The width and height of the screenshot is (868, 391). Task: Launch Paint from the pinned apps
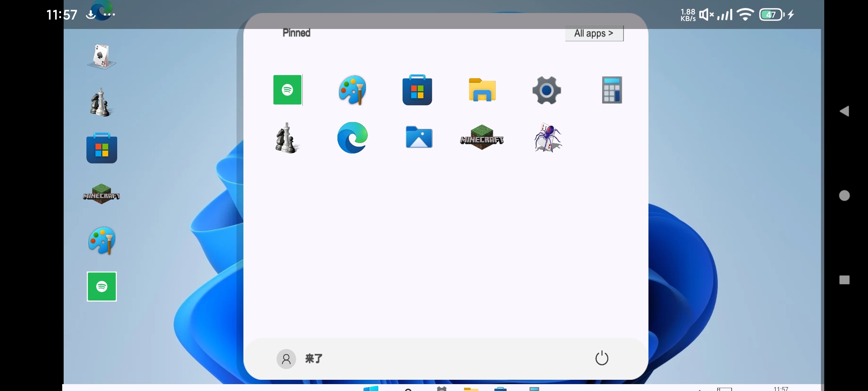pyautogui.click(x=352, y=90)
